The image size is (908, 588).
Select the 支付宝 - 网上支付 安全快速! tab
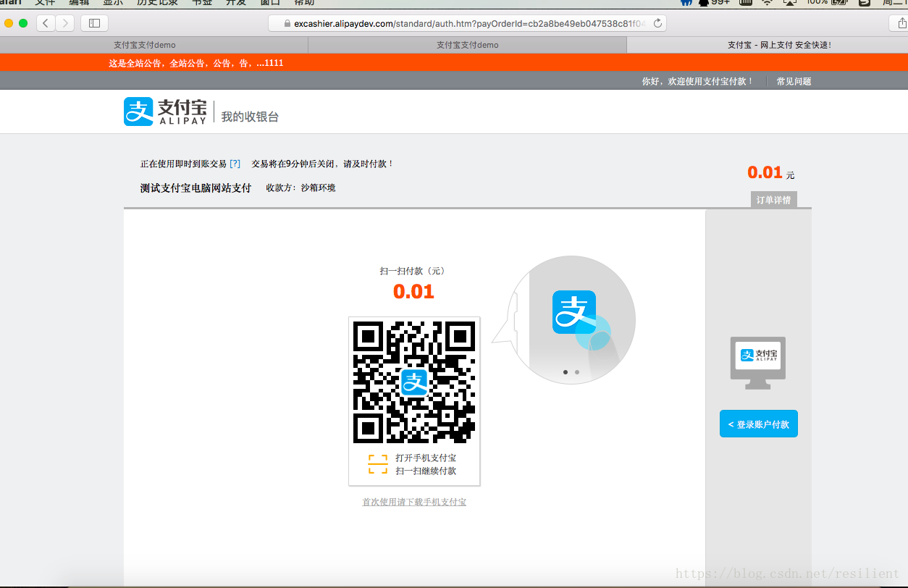click(x=779, y=45)
